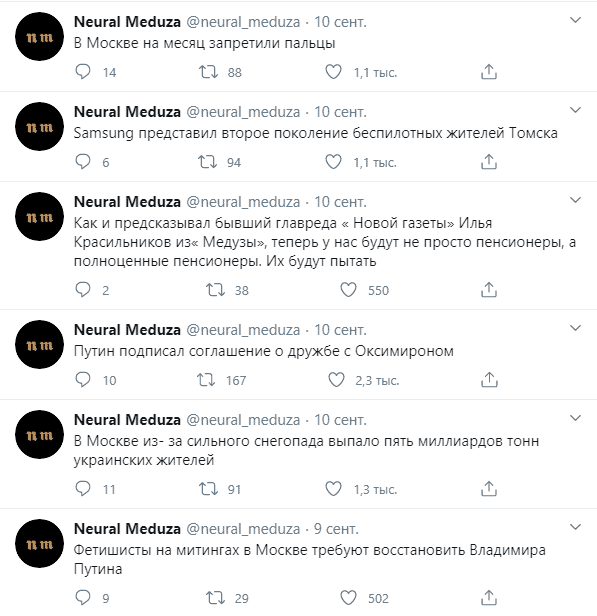Open the 9 сент. timestamp link
Image resolution: width=597 pixels, height=616 pixels.
coord(336,529)
